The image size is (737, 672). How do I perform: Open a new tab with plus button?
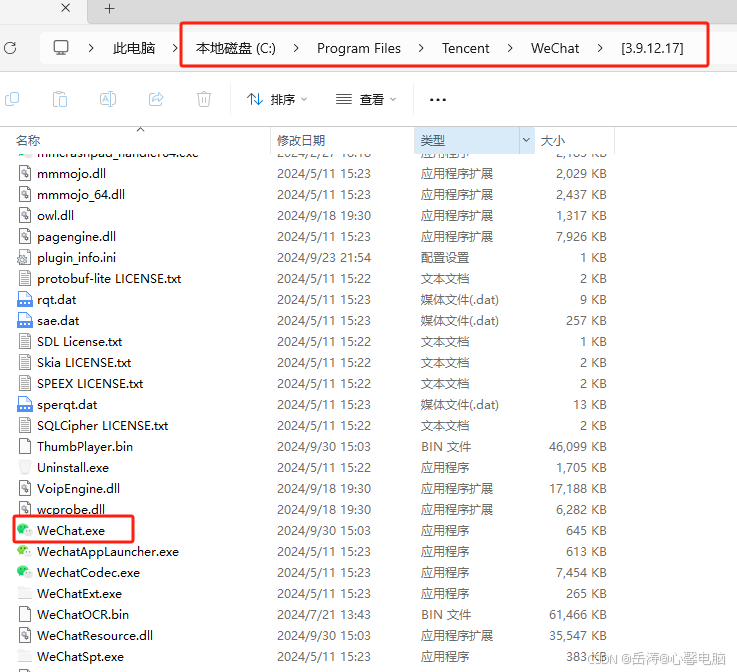pos(110,9)
